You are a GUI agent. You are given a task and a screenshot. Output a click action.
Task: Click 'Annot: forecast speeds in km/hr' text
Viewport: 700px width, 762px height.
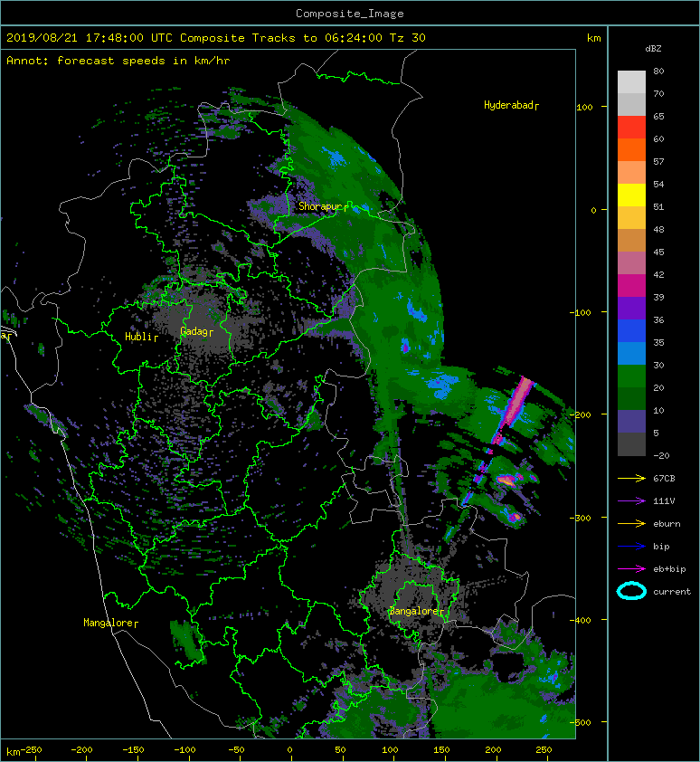(x=118, y=61)
